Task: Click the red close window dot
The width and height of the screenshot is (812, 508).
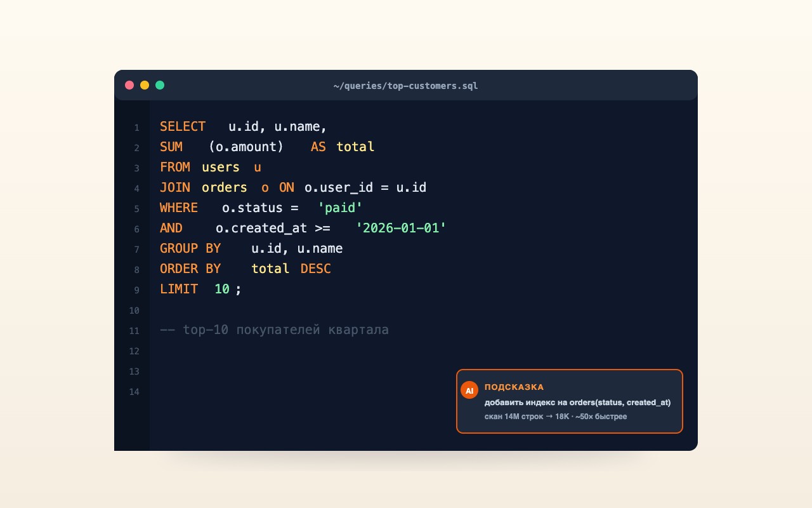Action: [x=129, y=85]
